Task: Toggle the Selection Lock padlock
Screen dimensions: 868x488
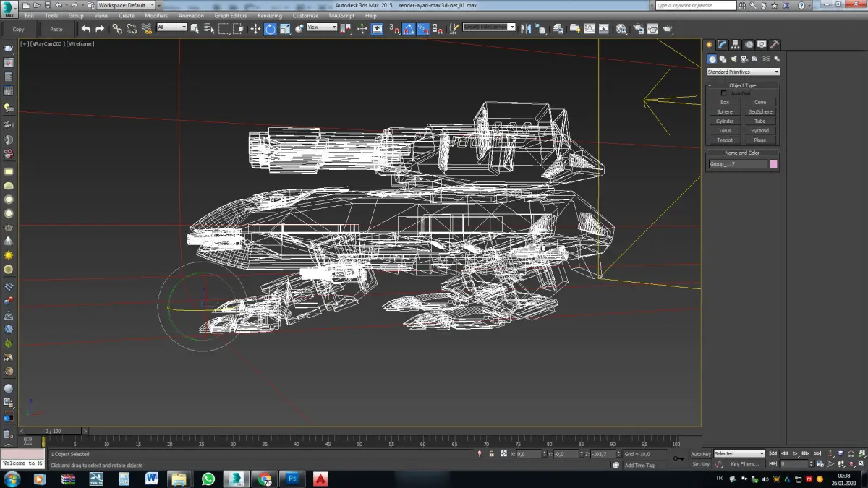Action: click(x=492, y=454)
